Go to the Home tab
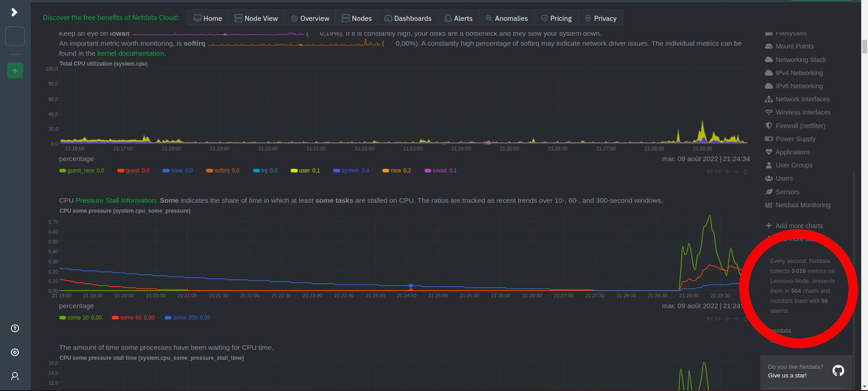 click(208, 18)
